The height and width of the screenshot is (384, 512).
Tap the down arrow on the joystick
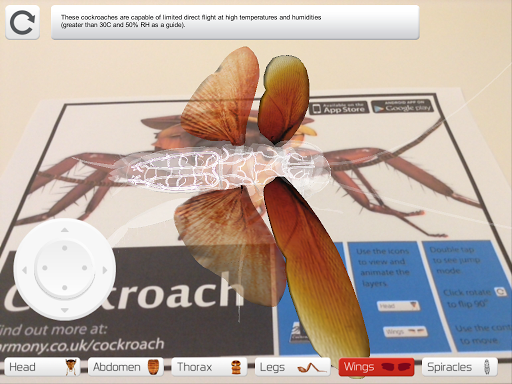(x=65, y=310)
